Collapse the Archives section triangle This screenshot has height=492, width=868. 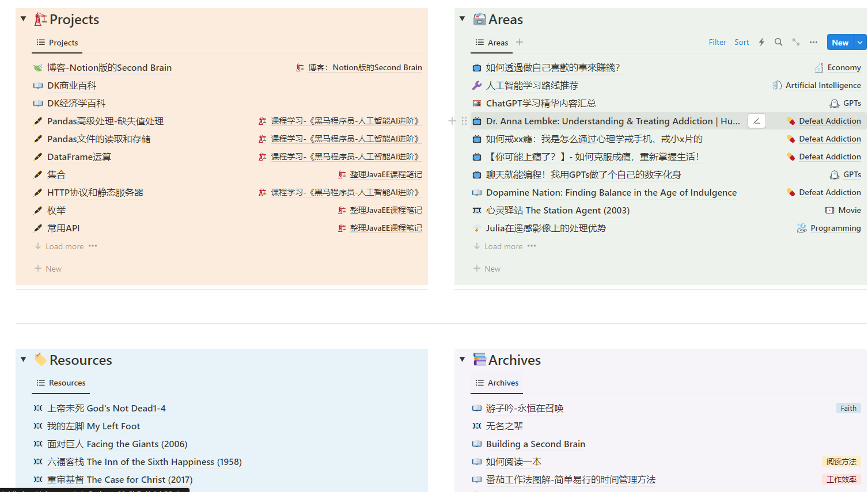click(462, 360)
